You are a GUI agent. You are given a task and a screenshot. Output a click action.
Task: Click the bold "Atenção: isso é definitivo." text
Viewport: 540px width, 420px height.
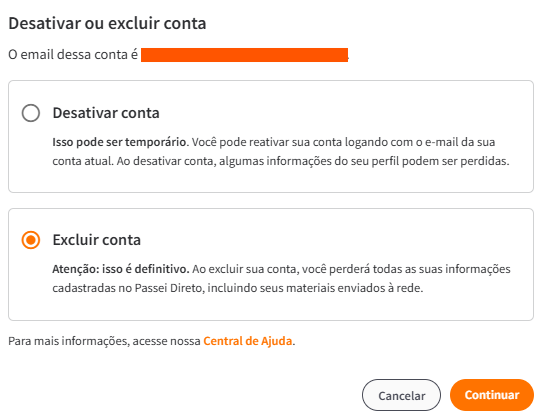tap(121, 269)
